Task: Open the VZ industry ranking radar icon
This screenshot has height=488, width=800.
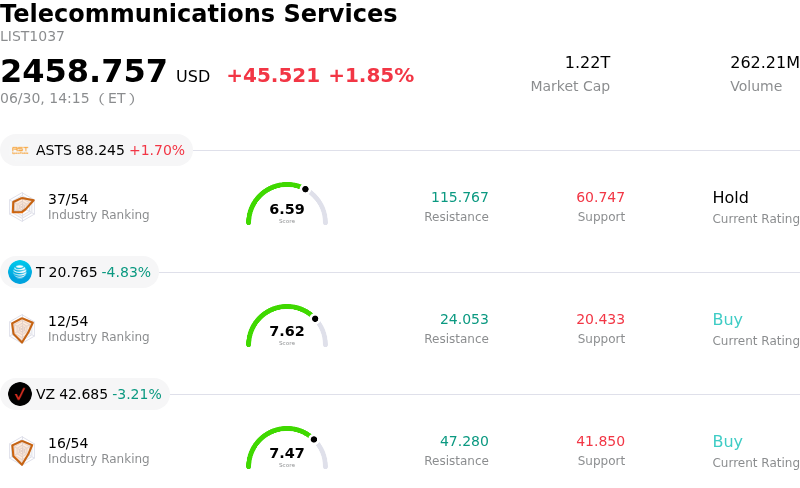Action: (22, 451)
